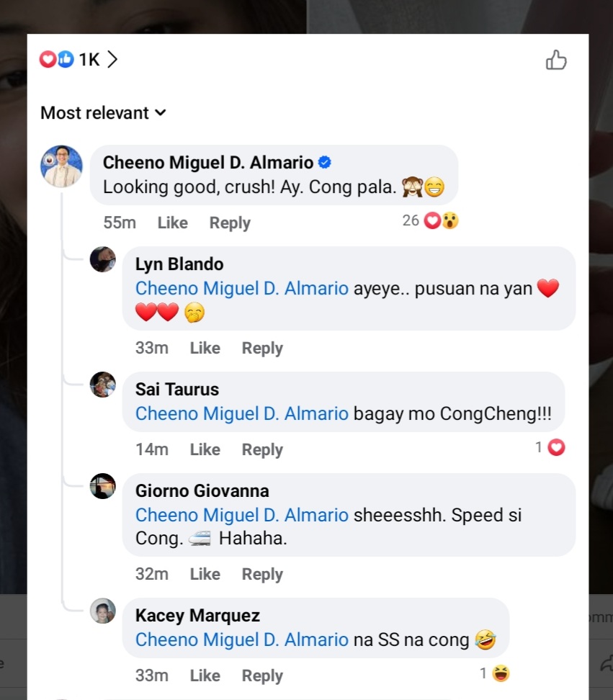Expand the Most relevant sort dropdown
The width and height of the screenshot is (613, 700).
coord(103,113)
